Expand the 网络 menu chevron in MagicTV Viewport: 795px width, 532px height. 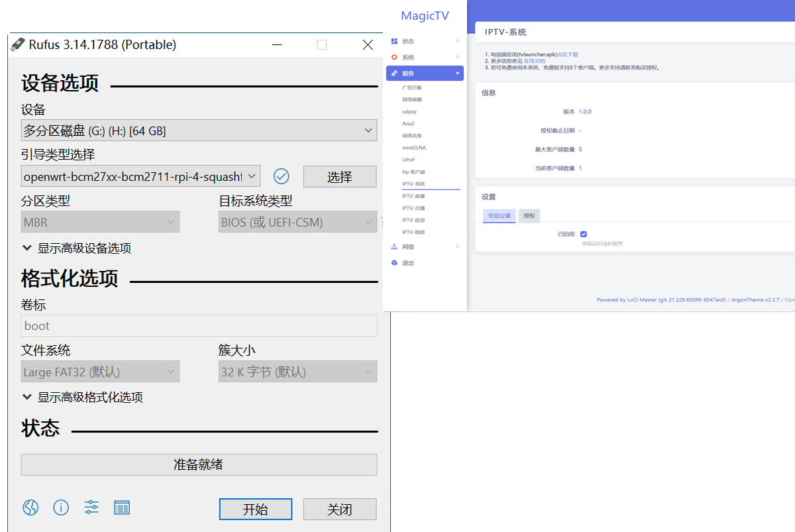457,246
